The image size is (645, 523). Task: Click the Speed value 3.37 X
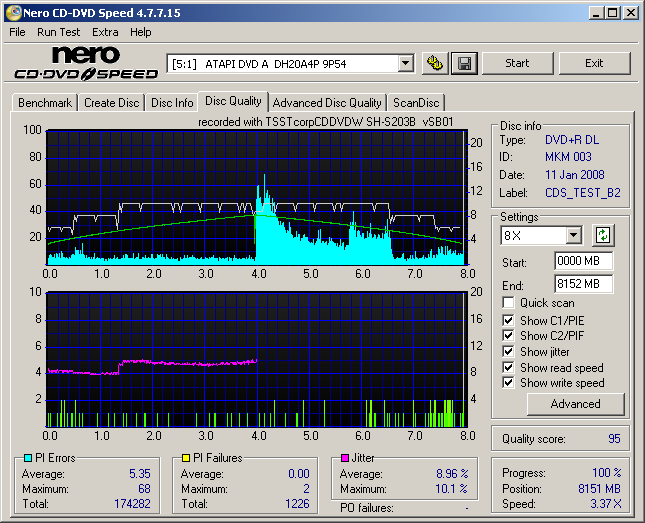pyautogui.click(x=606, y=504)
